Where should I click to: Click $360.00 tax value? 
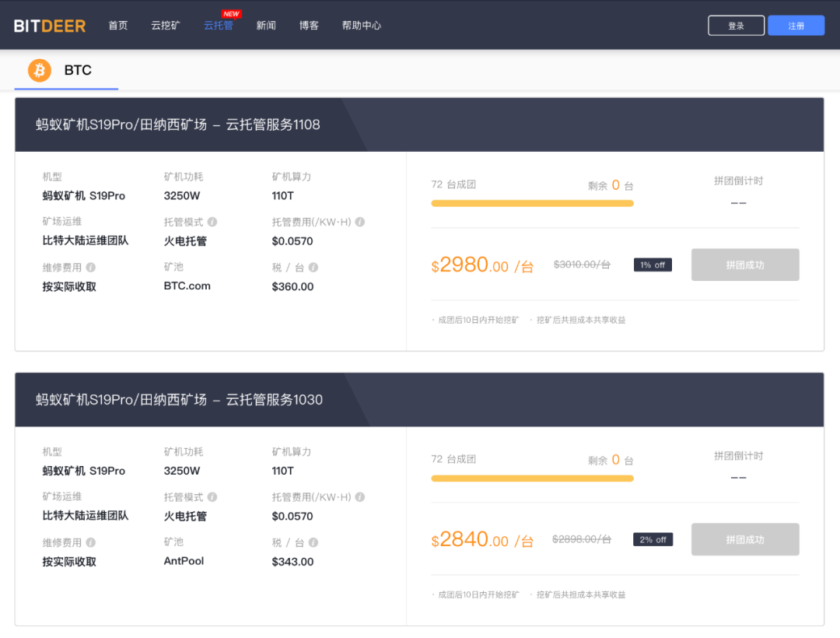coord(292,286)
